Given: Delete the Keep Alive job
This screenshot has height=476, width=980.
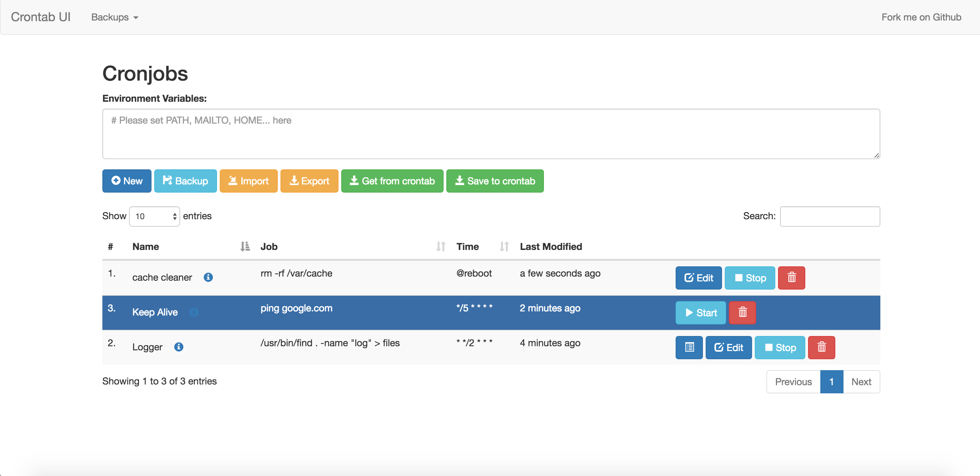Looking at the screenshot, I should click(742, 313).
